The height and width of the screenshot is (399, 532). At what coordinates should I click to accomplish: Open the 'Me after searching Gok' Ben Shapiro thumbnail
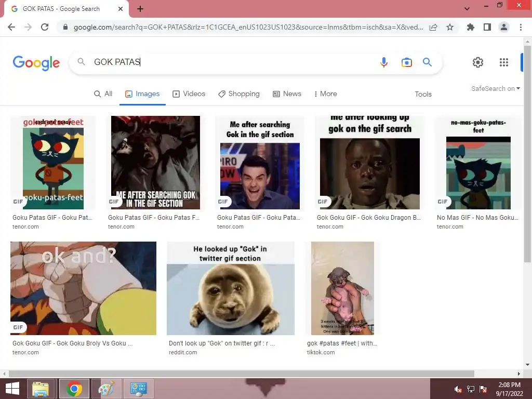tap(260, 163)
